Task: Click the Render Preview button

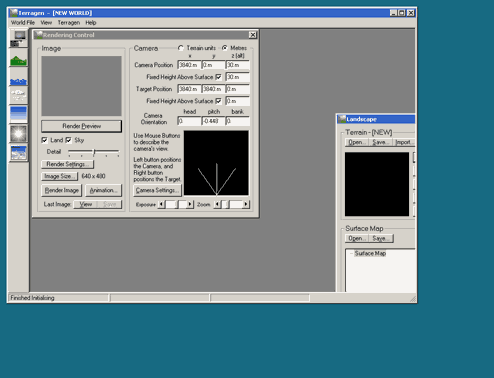Action: [x=81, y=126]
